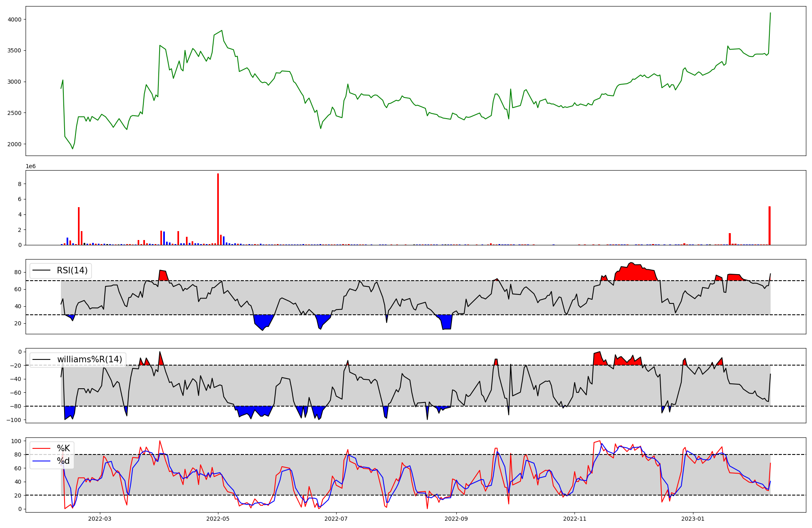
Task: Click the last red volume bar at right
Action: pyautogui.click(x=769, y=225)
